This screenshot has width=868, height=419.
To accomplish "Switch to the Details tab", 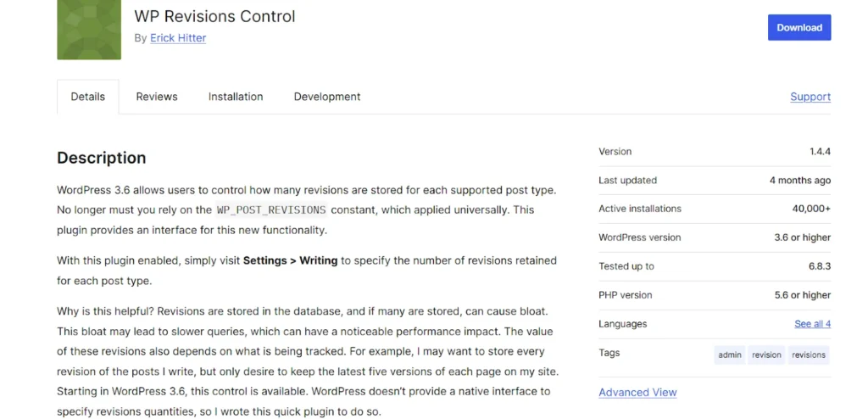I will coord(87,97).
